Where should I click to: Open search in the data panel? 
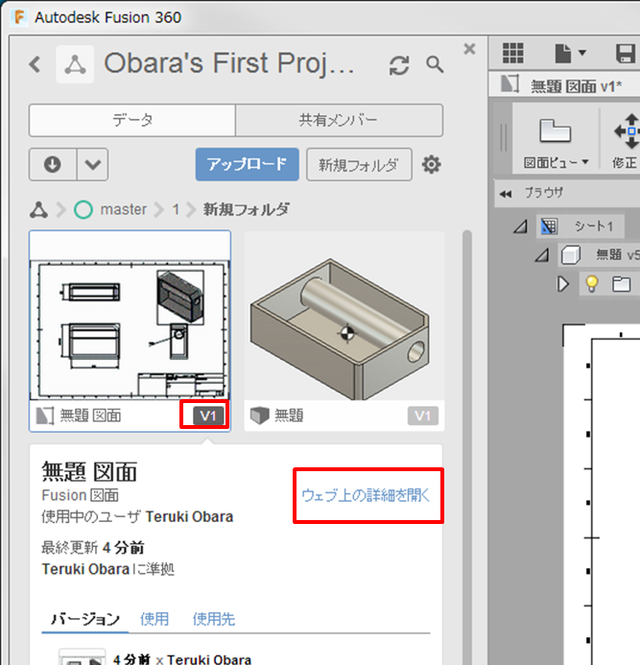435,65
